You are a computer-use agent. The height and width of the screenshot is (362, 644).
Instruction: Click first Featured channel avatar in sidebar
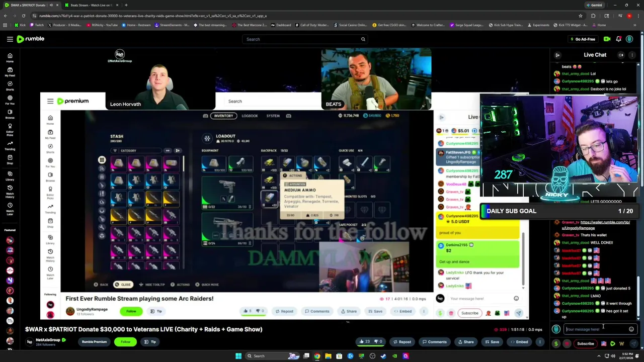(10, 240)
